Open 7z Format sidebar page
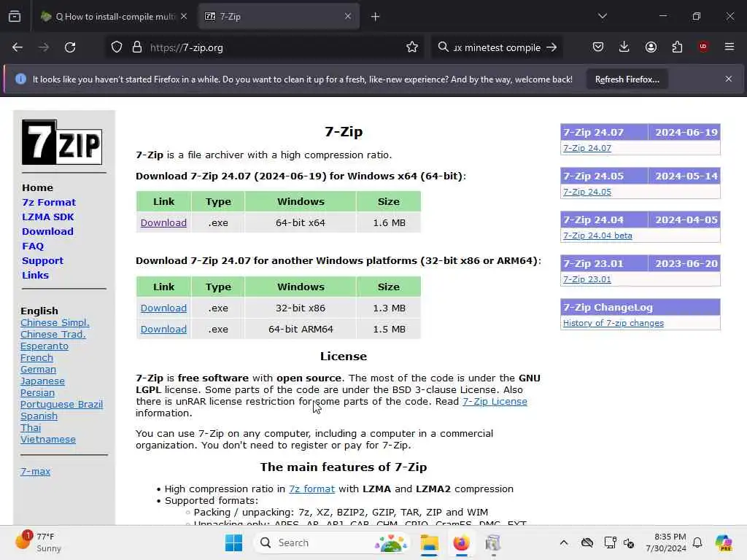This screenshot has width=747, height=560. (49, 203)
